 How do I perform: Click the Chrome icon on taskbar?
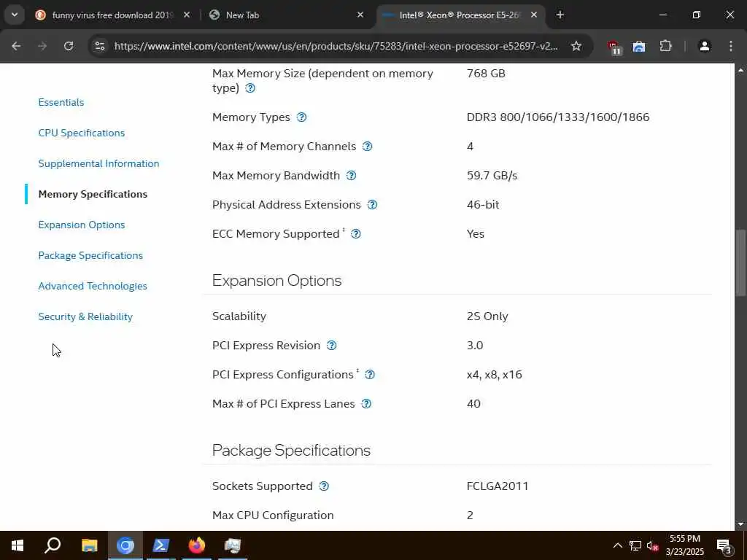pyautogui.click(x=125, y=545)
